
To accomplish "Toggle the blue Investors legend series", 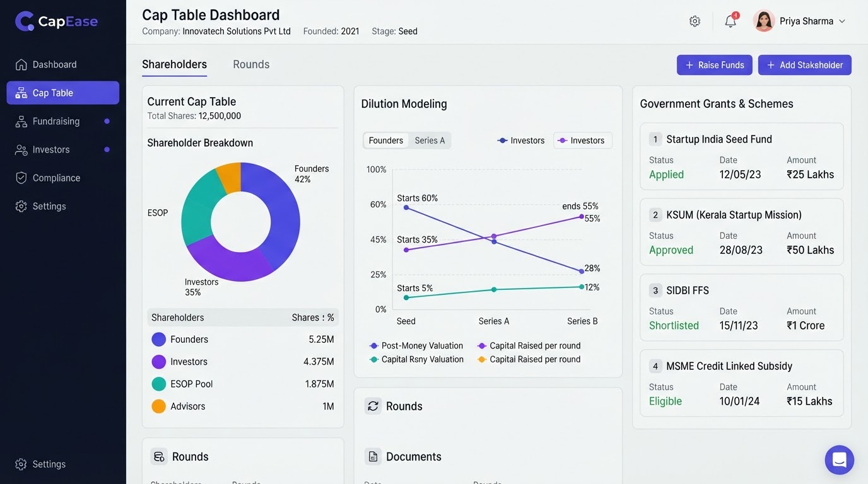I will pos(521,141).
